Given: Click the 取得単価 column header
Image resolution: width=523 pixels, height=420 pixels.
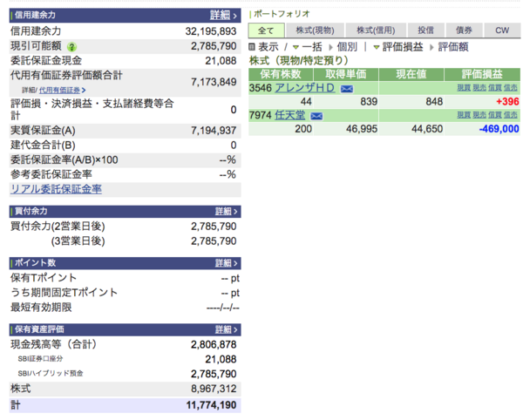Looking at the screenshot, I should 346,74.
